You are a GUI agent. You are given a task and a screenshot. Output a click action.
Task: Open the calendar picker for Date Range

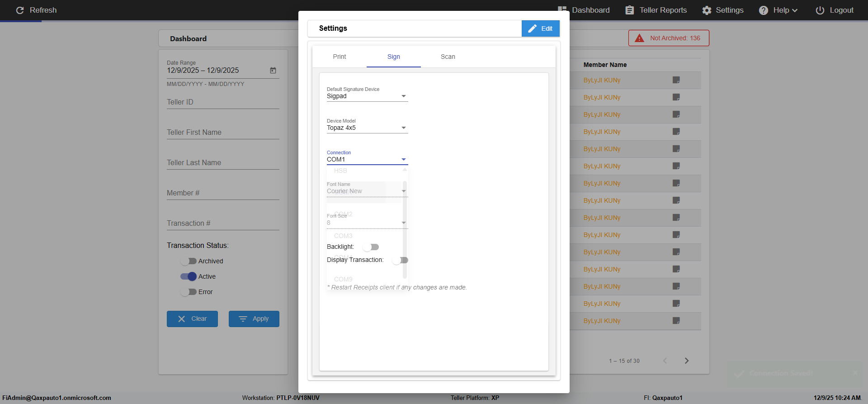(x=273, y=71)
